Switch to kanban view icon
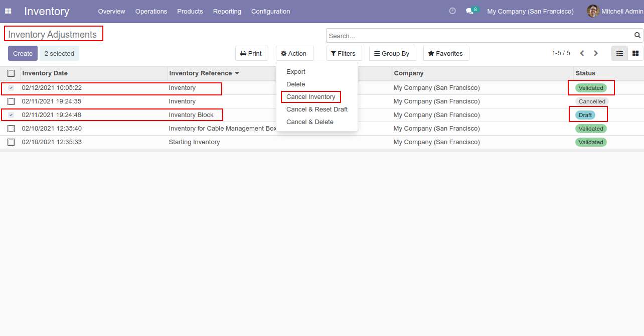Image resolution: width=644 pixels, height=336 pixels. pyautogui.click(x=635, y=53)
